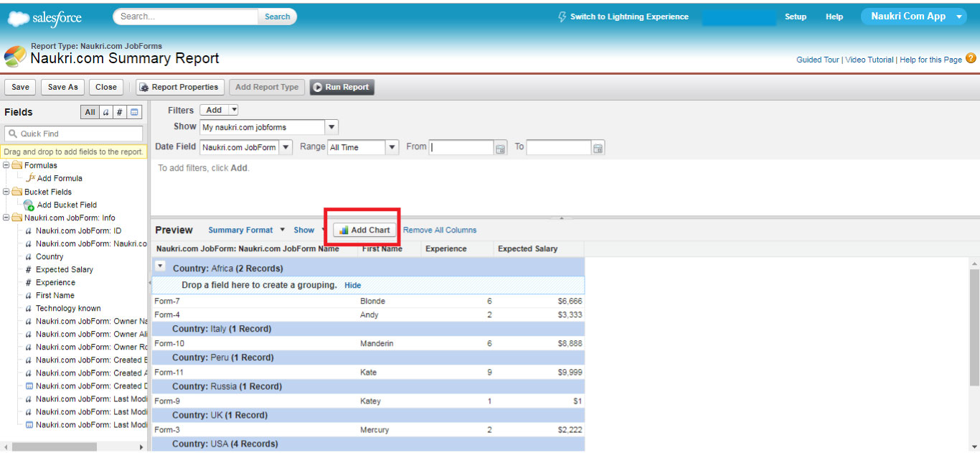The width and height of the screenshot is (980, 453).
Task: Click the Save button
Action: point(20,87)
